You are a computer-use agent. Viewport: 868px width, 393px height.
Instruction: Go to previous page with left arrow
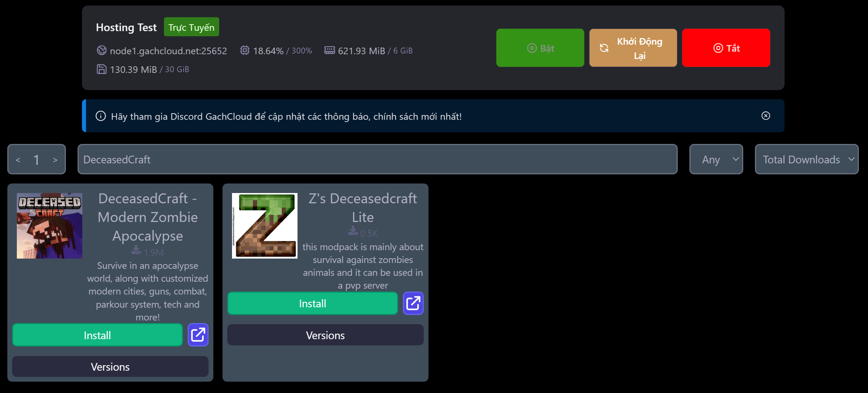click(18, 160)
